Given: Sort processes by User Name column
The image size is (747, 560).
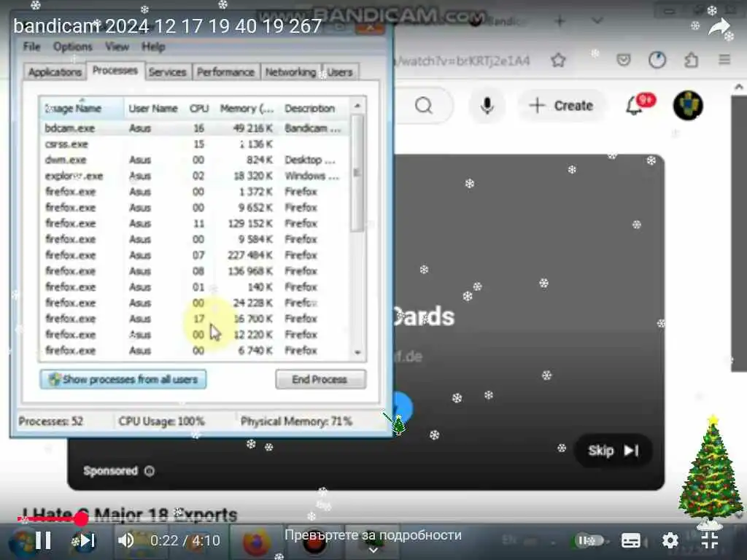Looking at the screenshot, I should (153, 108).
